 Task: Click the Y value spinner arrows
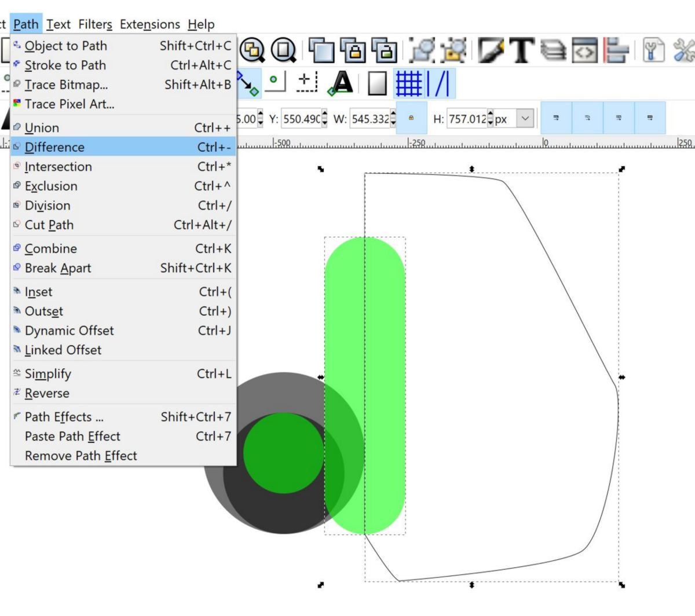[324, 119]
